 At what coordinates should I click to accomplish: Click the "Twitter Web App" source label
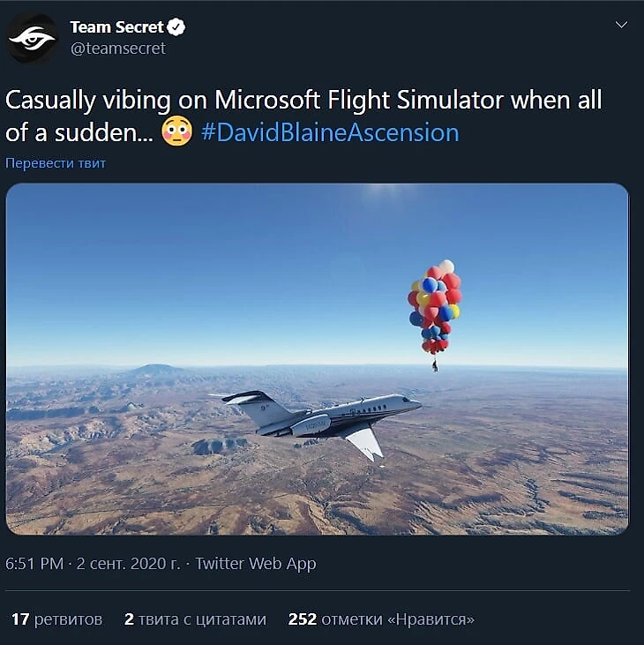(255, 563)
